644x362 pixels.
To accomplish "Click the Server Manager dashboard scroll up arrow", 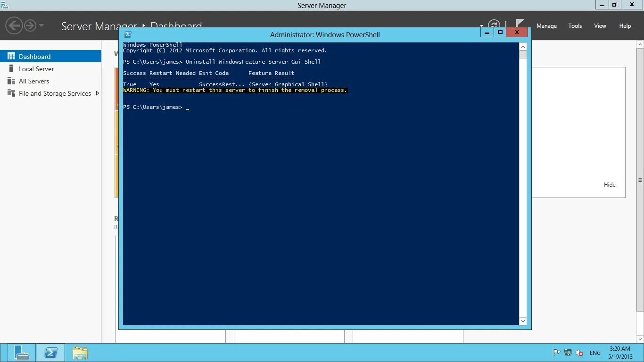I will pos(640,44).
